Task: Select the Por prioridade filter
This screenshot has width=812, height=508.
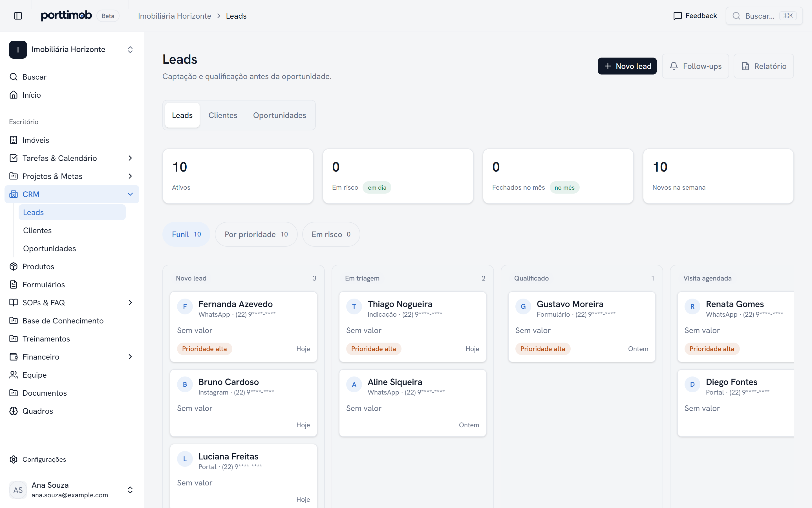Action: pyautogui.click(x=256, y=234)
